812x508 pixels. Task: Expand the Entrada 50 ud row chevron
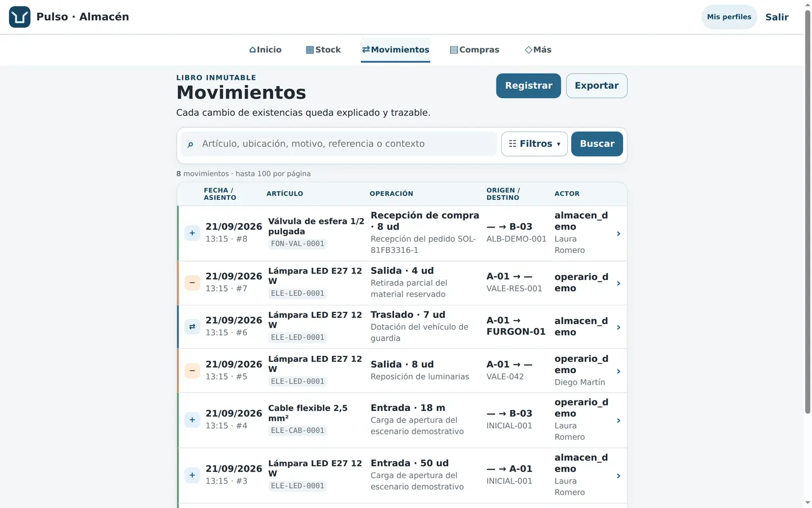[x=618, y=476]
